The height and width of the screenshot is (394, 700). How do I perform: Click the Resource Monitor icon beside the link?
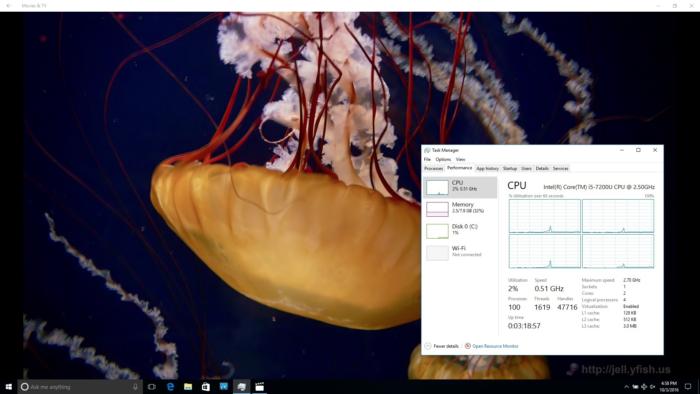pos(467,346)
